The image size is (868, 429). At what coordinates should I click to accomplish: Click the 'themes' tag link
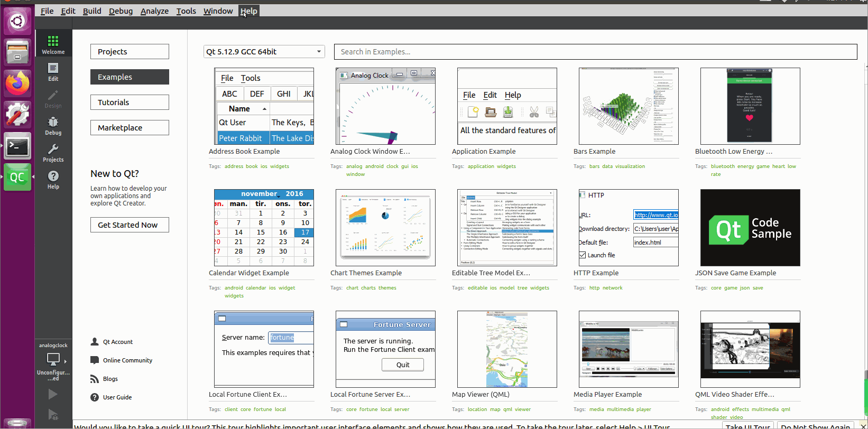click(x=387, y=288)
